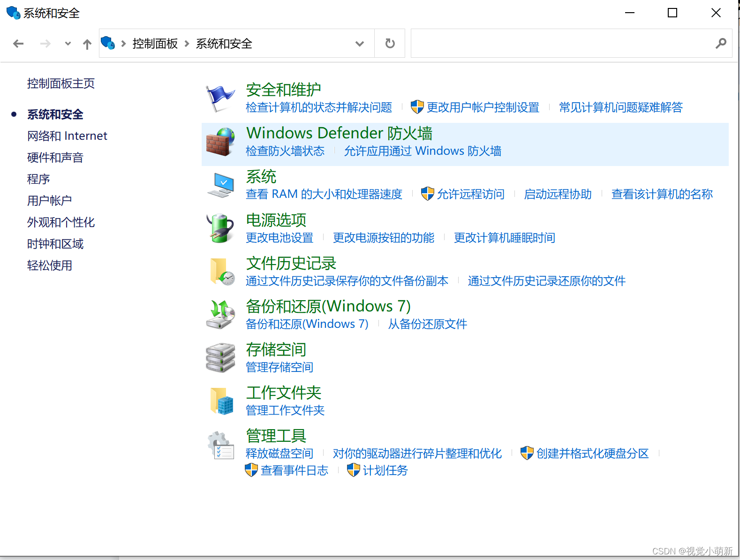Open the 安全和维护 heading link
The width and height of the screenshot is (740, 560).
(283, 90)
